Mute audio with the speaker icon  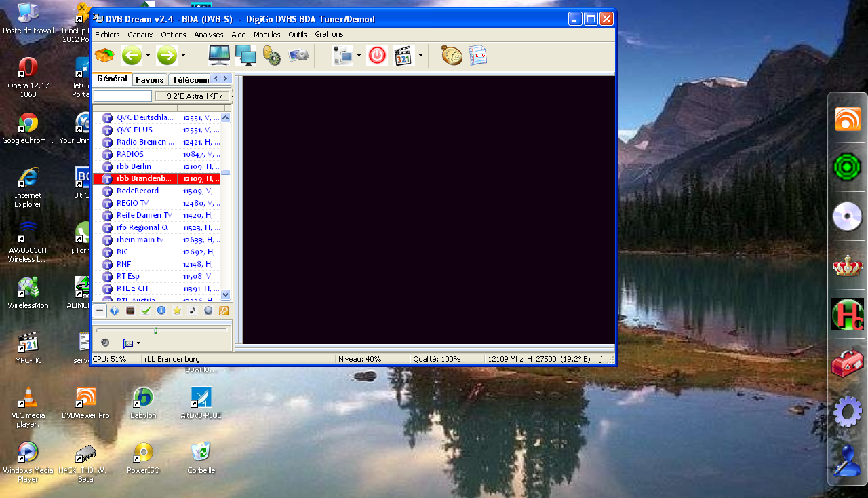pos(105,343)
